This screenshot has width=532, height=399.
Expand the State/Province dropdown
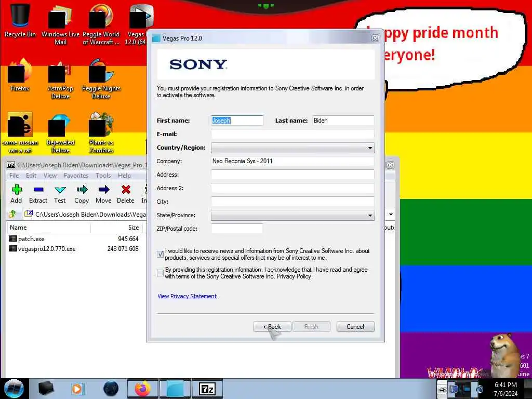292,215
